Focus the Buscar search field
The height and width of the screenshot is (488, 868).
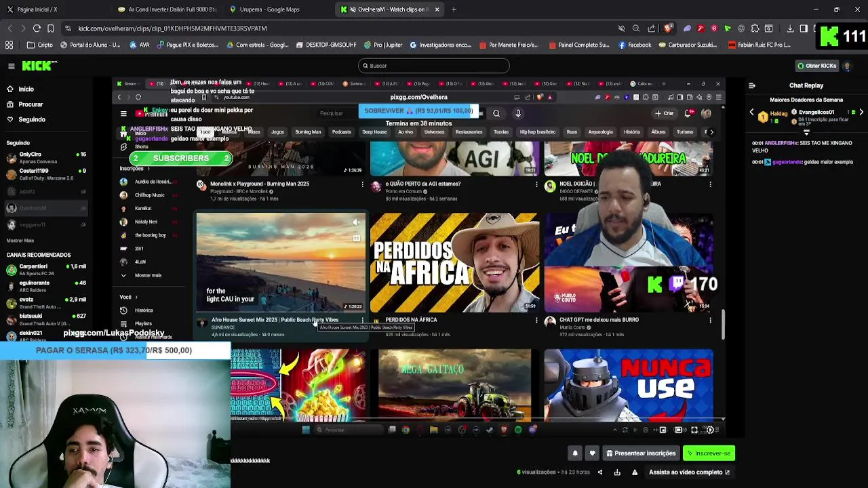click(433, 66)
